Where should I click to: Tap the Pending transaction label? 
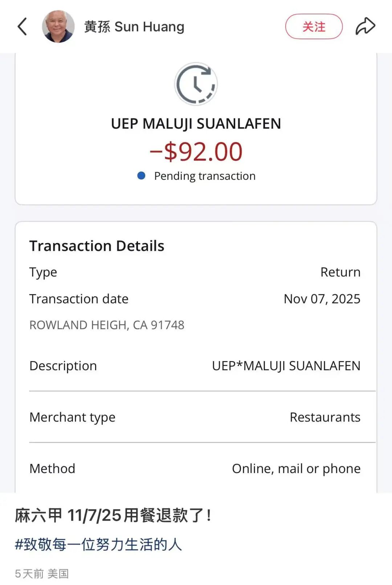pos(205,176)
